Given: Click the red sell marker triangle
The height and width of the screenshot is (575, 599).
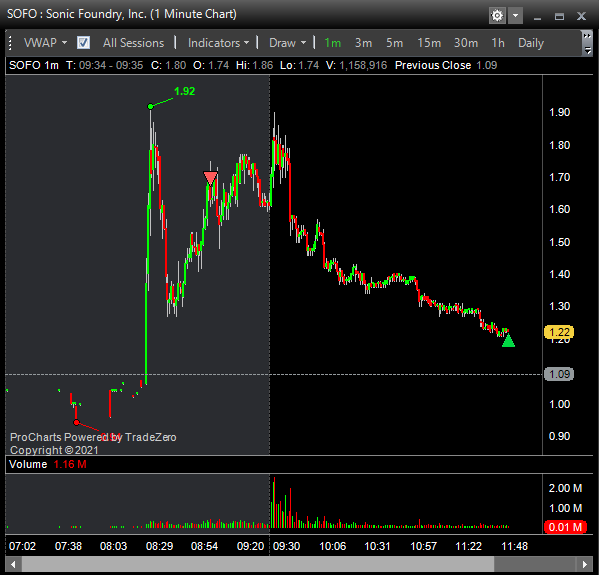Looking at the screenshot, I should [x=210, y=178].
